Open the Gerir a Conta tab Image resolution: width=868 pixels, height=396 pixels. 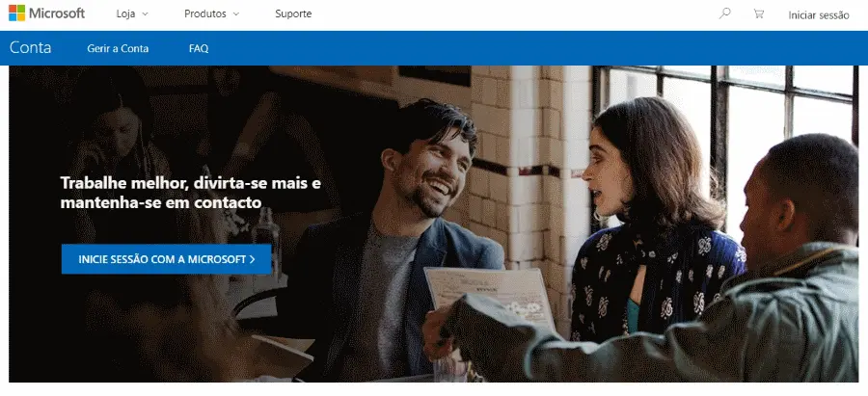(x=118, y=49)
